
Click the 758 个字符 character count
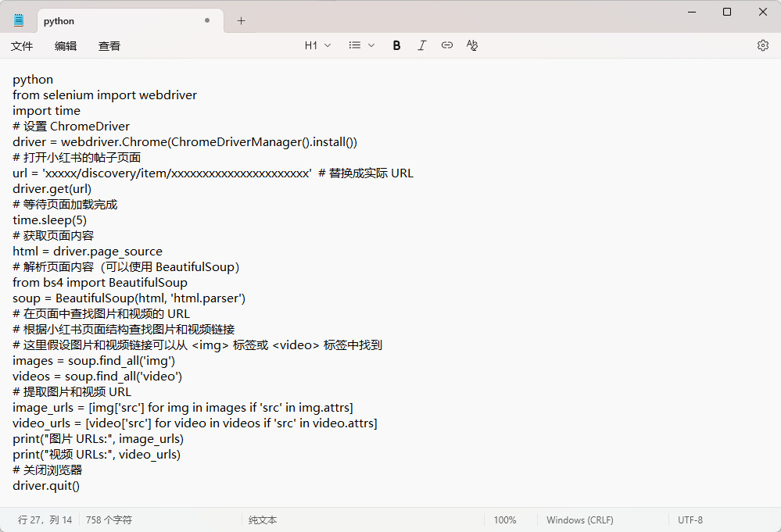pyautogui.click(x=109, y=520)
